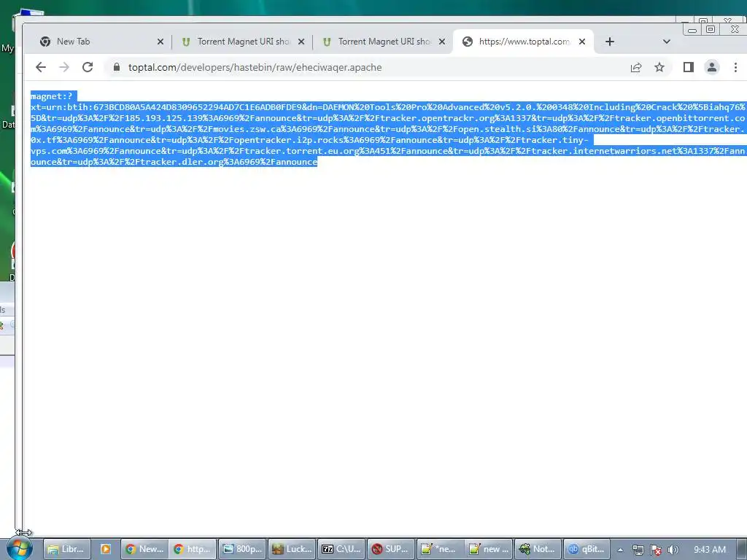Close the first Torrent Magnet URI tab
The height and width of the screenshot is (560, 747).
(x=301, y=42)
